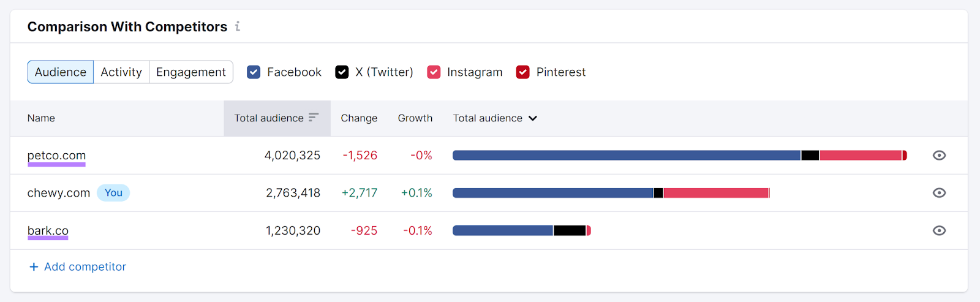Uncheck the X (Twitter) checkbox

point(342,72)
